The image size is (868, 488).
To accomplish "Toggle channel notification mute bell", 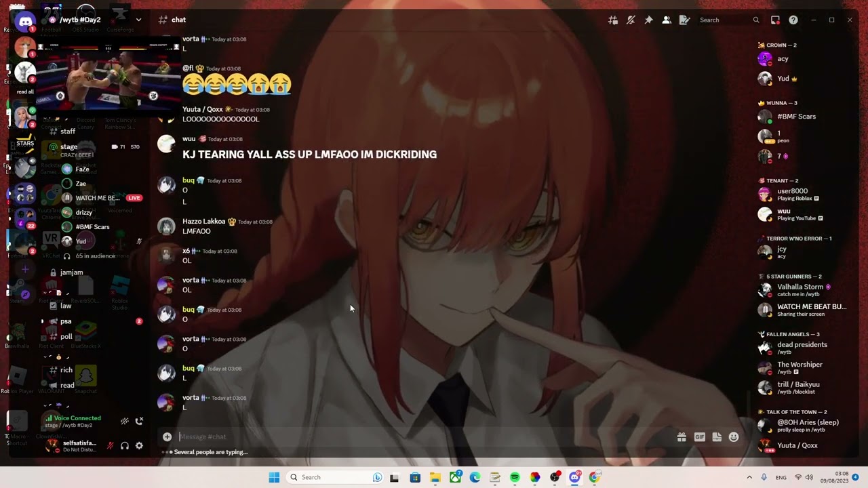I will tap(631, 20).
